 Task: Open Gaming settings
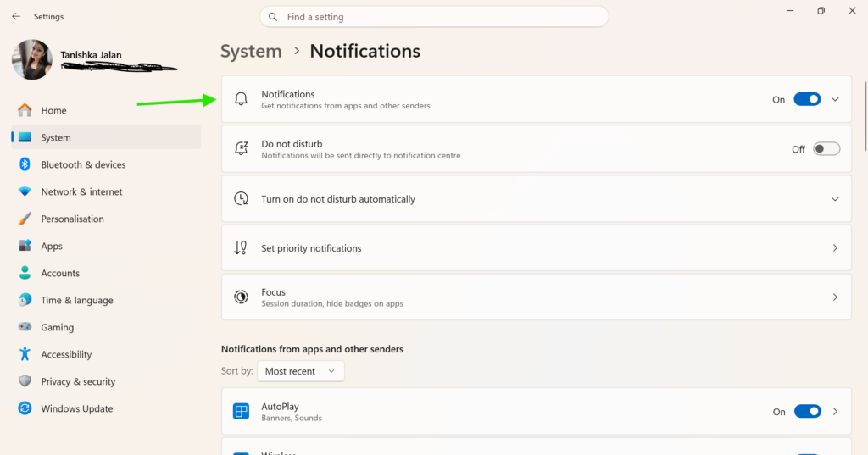(x=106, y=327)
